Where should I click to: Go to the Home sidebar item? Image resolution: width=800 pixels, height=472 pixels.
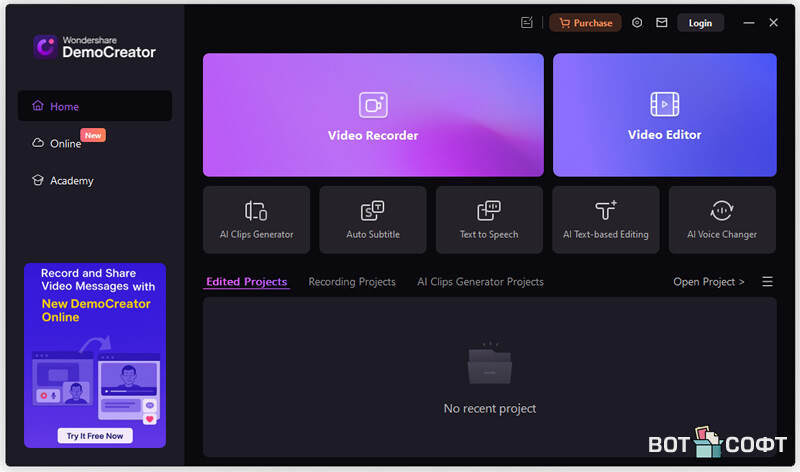pyautogui.click(x=95, y=106)
